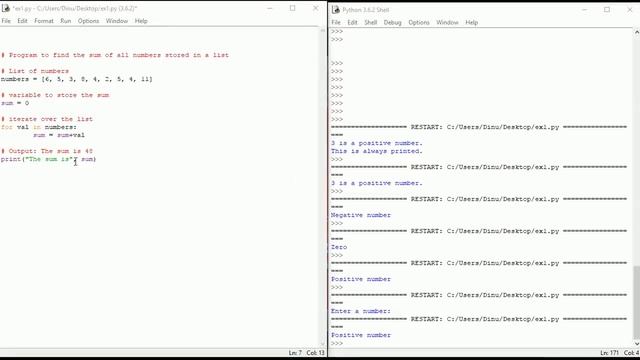The width and height of the screenshot is (640, 360).
Task: Open the Edit menu in ex1.py editor
Action: click(x=22, y=21)
